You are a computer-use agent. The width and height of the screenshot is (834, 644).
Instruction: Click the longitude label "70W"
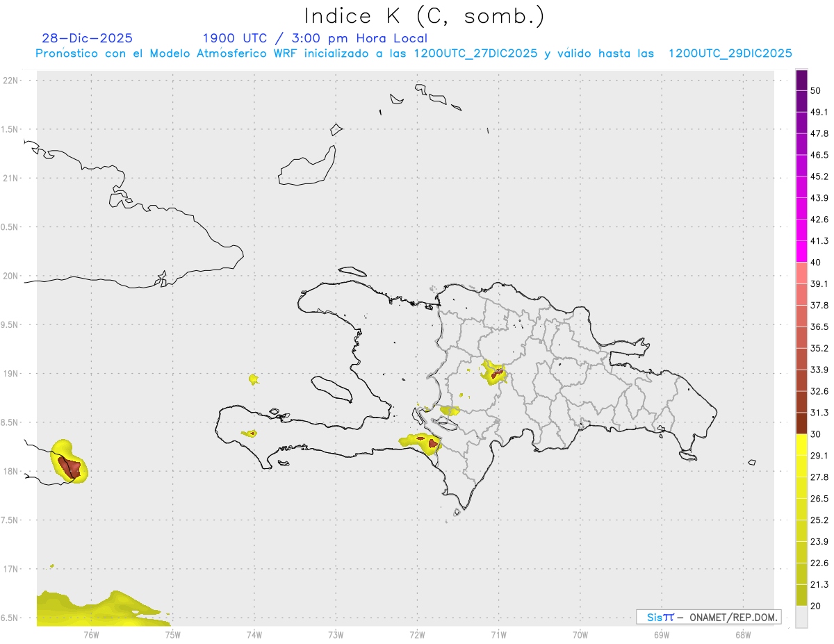580,634
